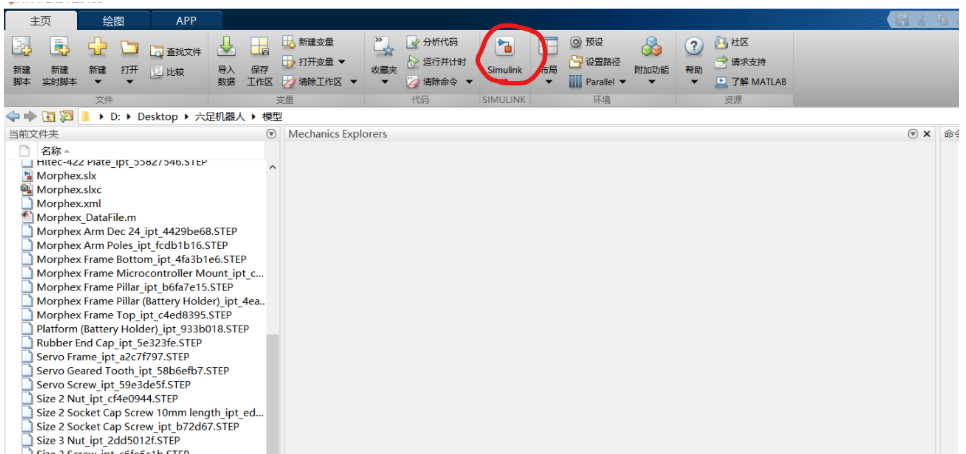Select the Morphex.slxc file
This screenshot has width=966, height=454.
tap(69, 189)
